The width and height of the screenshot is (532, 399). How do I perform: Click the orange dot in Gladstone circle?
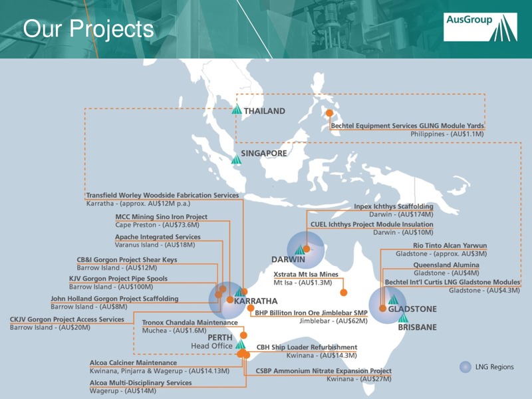tap(383, 309)
